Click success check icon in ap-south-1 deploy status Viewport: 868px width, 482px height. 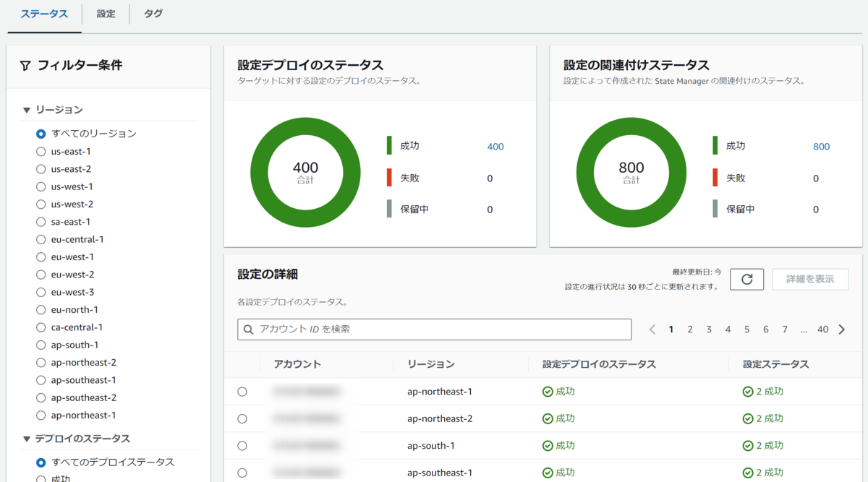point(548,446)
